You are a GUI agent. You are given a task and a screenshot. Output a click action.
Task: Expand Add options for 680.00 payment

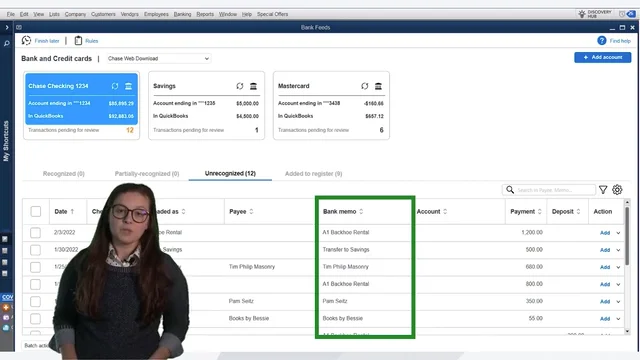tap(618, 267)
